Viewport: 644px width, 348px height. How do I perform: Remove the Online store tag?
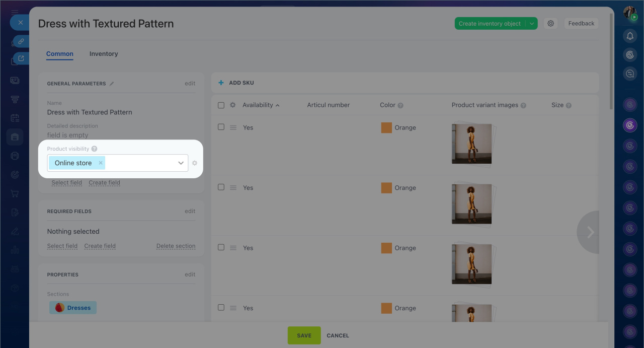pyautogui.click(x=101, y=163)
